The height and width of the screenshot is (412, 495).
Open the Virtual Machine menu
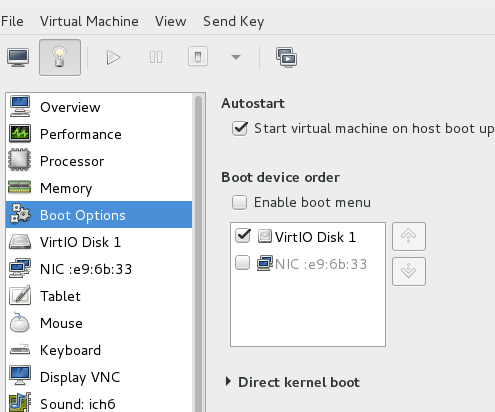(x=89, y=21)
